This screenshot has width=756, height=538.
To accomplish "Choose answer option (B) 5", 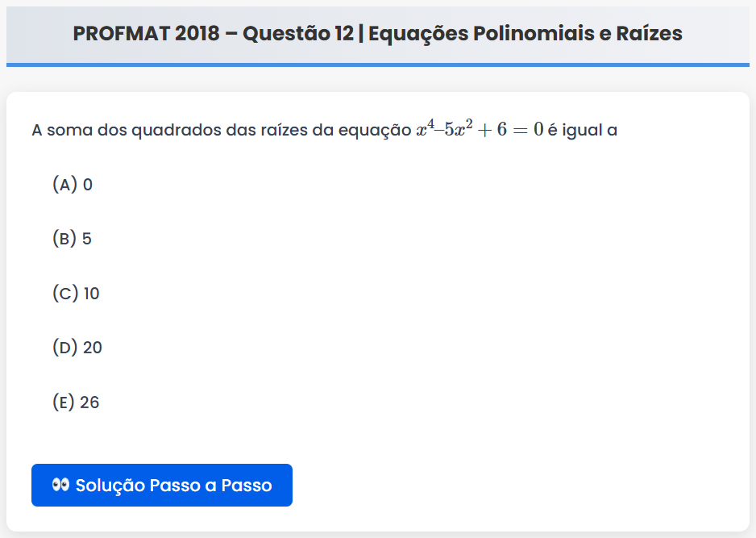I will (x=73, y=239).
